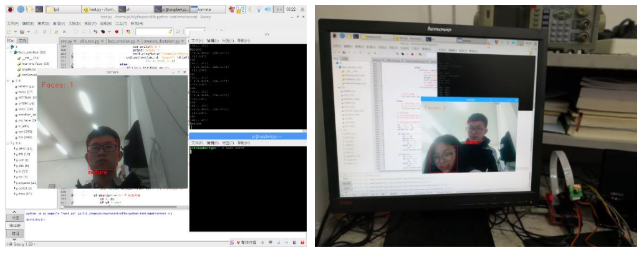Close the cnc.py editor tab

(x=75, y=42)
